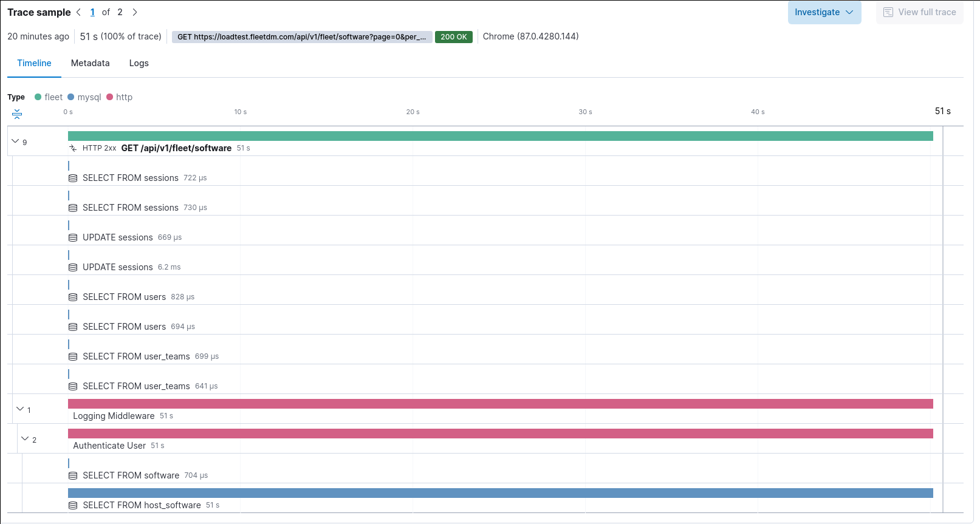Collapse the Logging Middleware span chevron
This screenshot has height=524, width=980.
tap(20, 409)
